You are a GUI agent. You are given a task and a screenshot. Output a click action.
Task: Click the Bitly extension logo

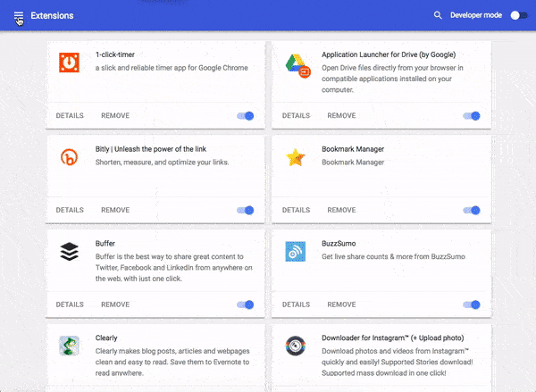click(69, 157)
